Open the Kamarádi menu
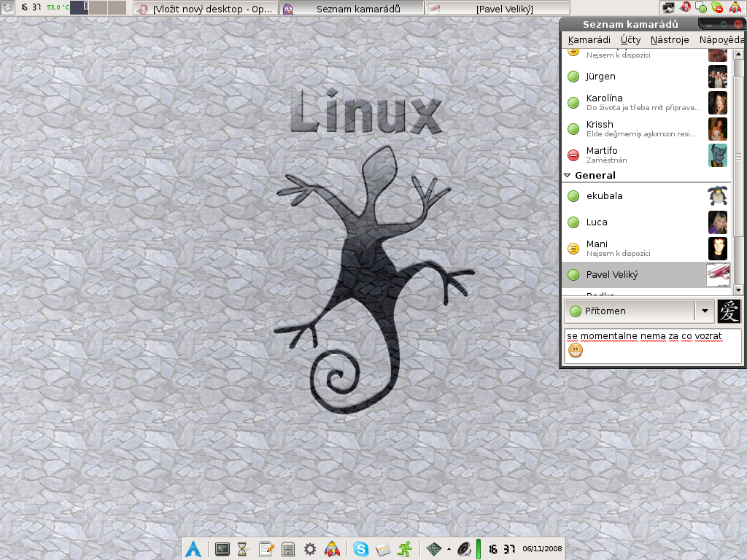Screen dimensions: 747x560 click(x=589, y=39)
